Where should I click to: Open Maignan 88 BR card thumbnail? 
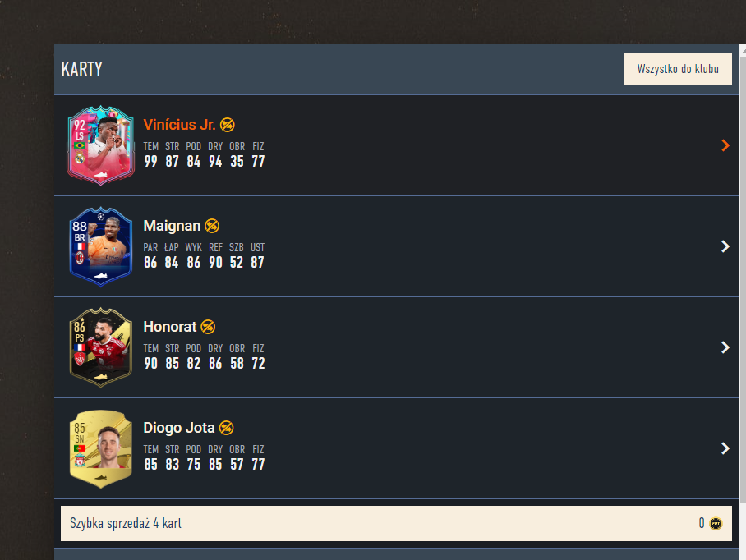[100, 246]
